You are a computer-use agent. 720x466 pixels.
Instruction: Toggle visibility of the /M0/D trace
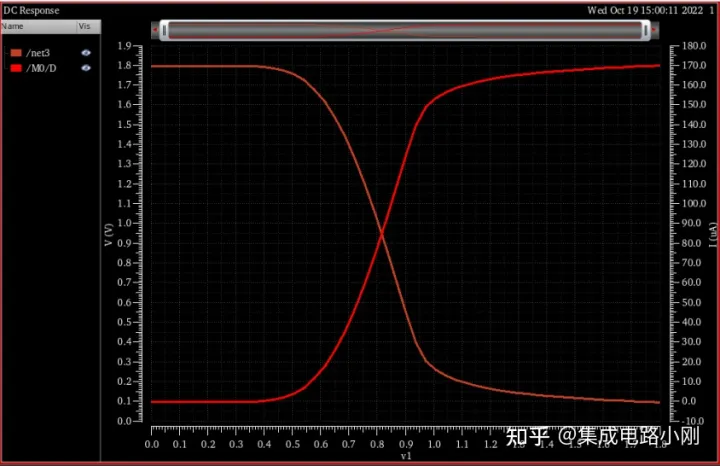86,68
